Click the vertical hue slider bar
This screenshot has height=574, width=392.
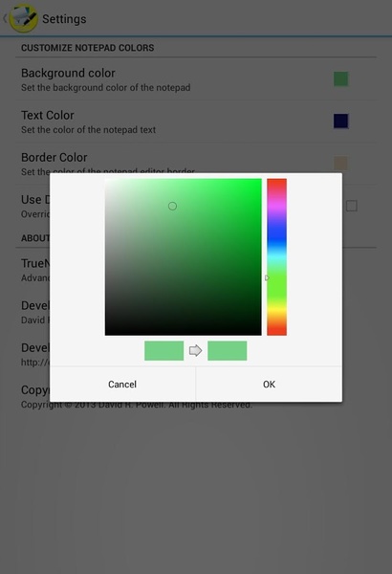pyautogui.click(x=276, y=257)
